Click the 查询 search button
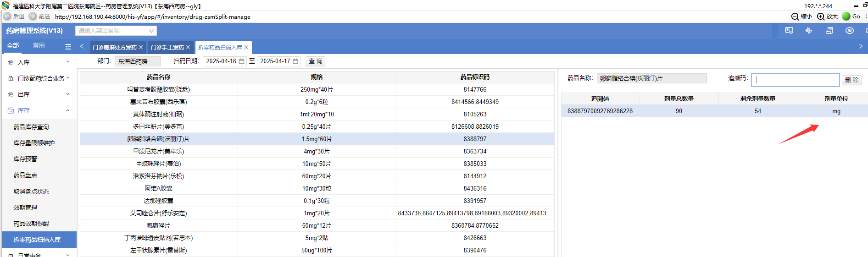This screenshot has width=868, height=257. [x=315, y=61]
